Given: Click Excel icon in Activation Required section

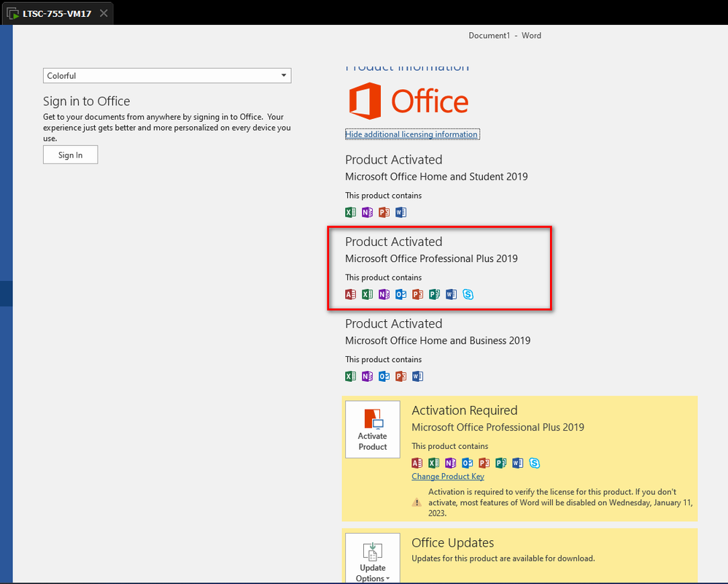Looking at the screenshot, I should click(433, 463).
